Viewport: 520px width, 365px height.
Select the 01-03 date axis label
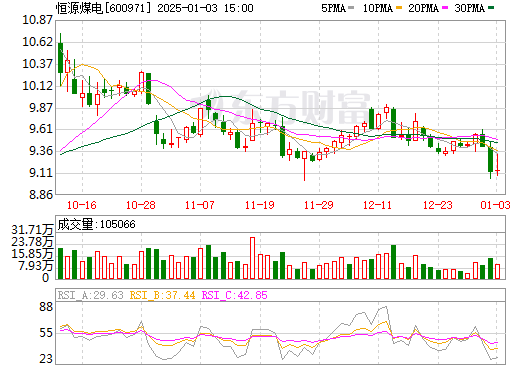(x=496, y=205)
